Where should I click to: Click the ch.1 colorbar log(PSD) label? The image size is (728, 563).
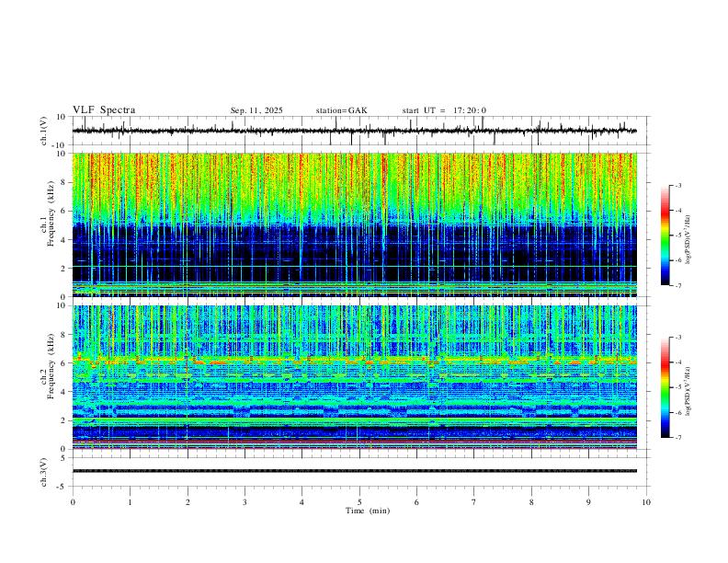point(688,239)
